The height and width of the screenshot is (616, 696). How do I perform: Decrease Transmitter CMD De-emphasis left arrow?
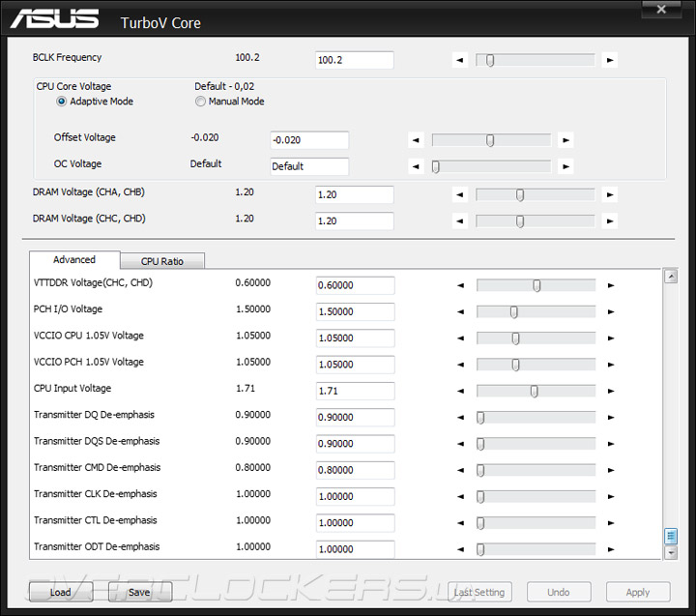[x=461, y=470]
